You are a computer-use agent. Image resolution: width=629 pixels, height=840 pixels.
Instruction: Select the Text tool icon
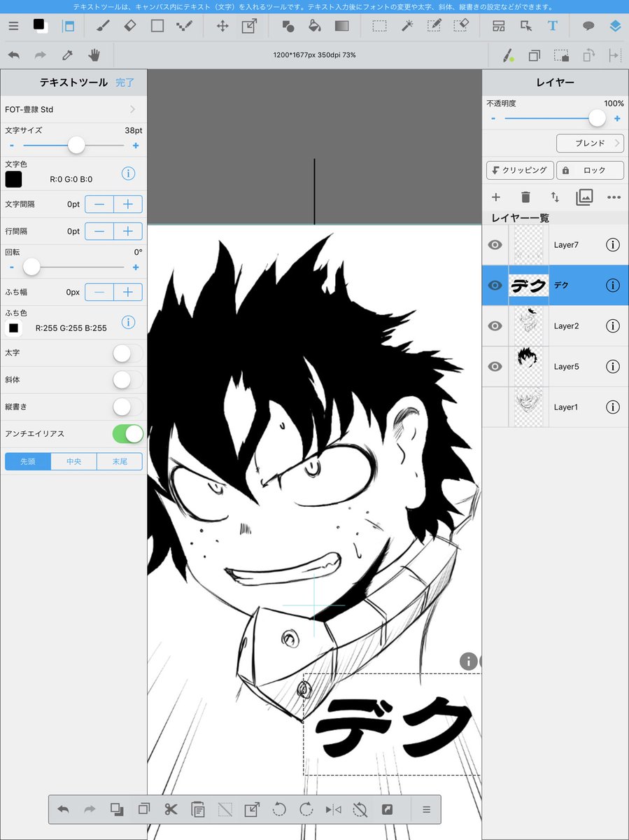pos(553,26)
